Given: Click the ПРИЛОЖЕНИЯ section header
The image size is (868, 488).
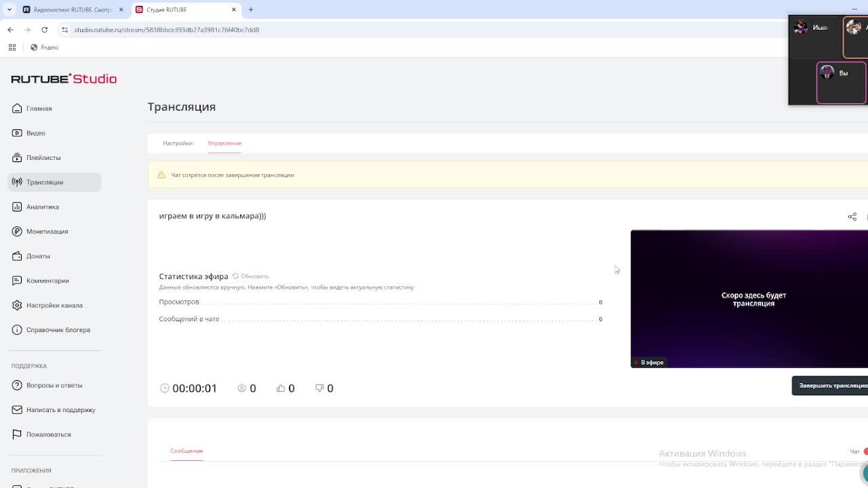Looking at the screenshot, I should [31, 470].
